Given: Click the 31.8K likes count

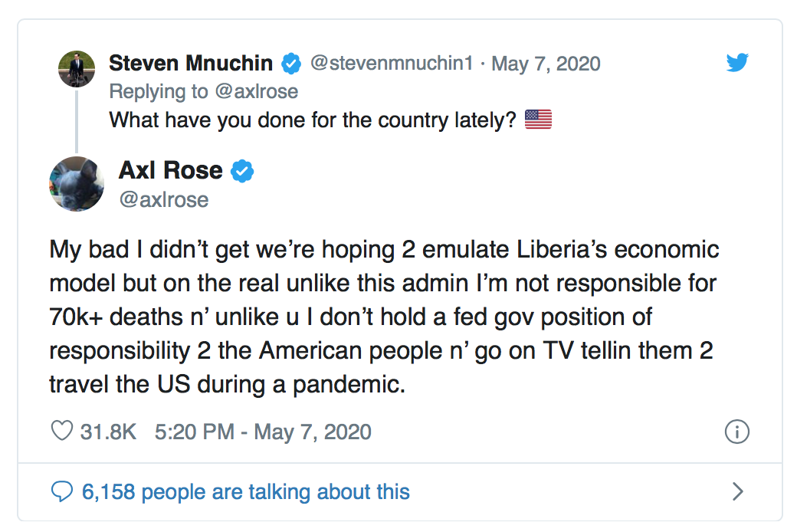Looking at the screenshot, I should coord(108,432).
